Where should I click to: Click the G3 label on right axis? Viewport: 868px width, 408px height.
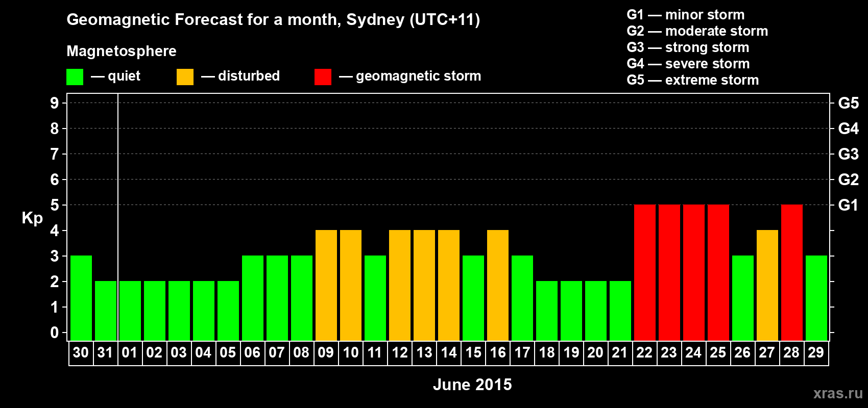(849, 154)
